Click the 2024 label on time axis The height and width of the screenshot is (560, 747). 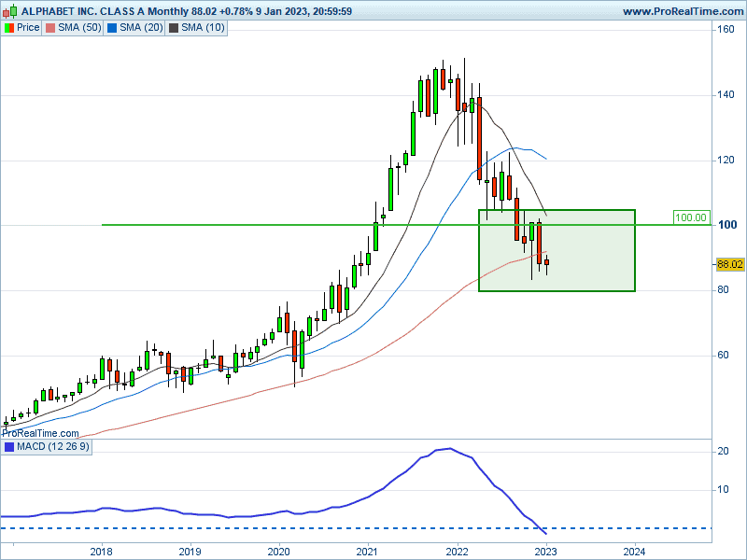point(634,551)
